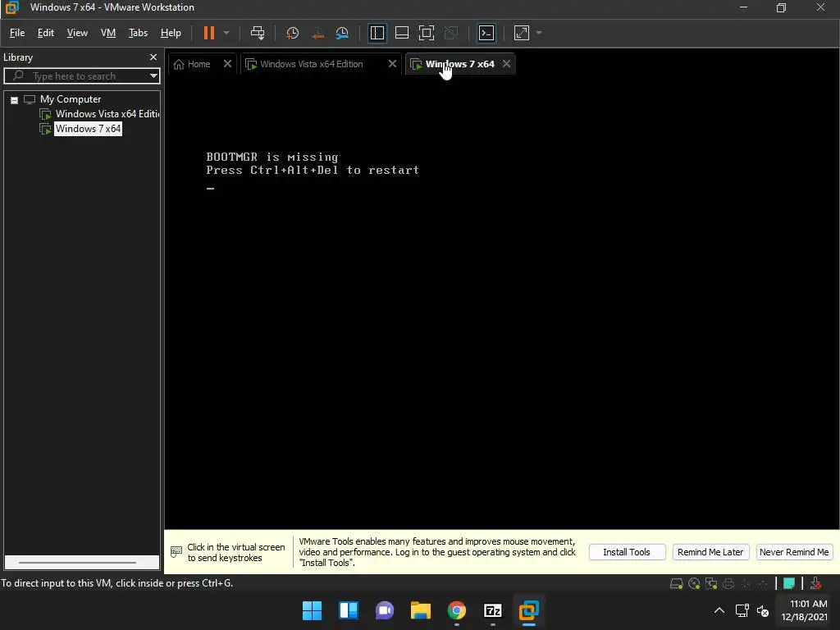This screenshot has width=840, height=630.
Task: Close the Windows Vista x64 Edition tab
Action: tap(392, 64)
